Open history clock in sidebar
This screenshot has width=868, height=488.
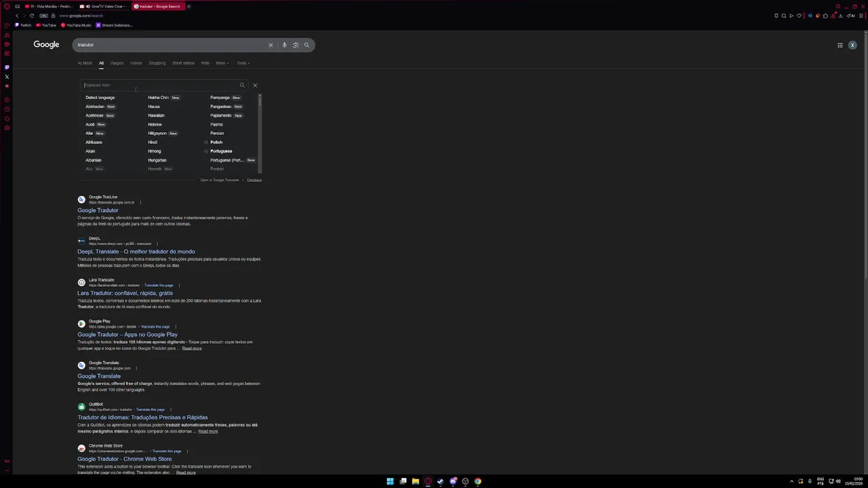tap(7, 109)
